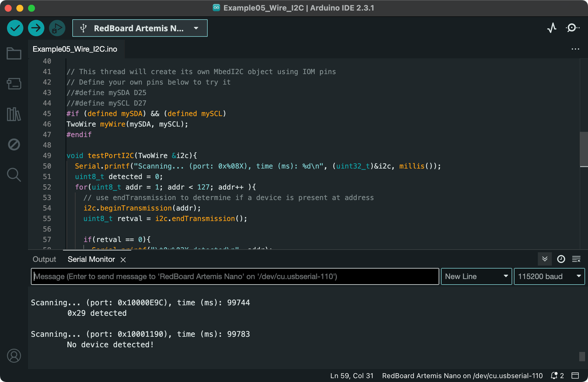Switch to the Serial Monitor tab
Image resolution: width=588 pixels, height=382 pixels.
pos(91,259)
